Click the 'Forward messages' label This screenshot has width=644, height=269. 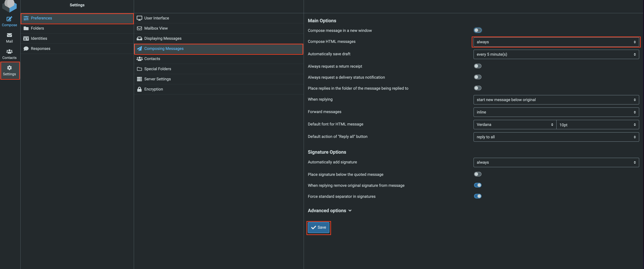tap(325, 112)
